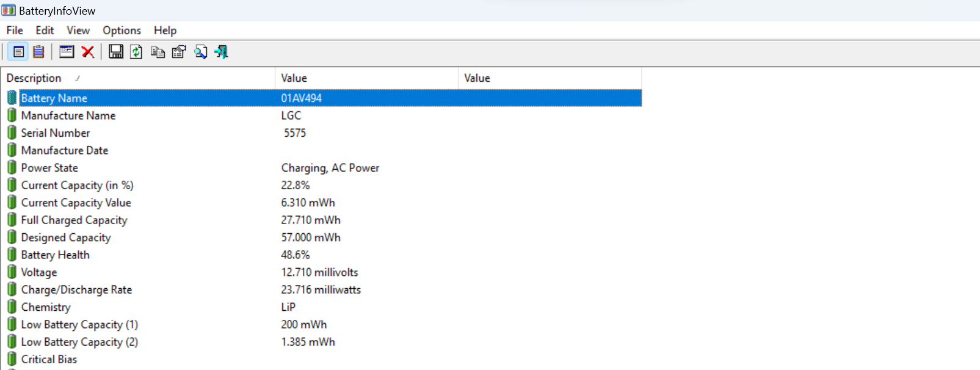Click the BatteryInfoView title bar app icon
Viewport: 980px width, 370px height.
click(x=9, y=10)
